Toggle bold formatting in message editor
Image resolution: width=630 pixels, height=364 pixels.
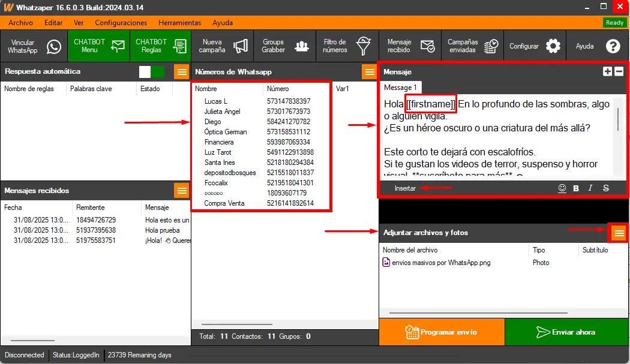point(576,188)
